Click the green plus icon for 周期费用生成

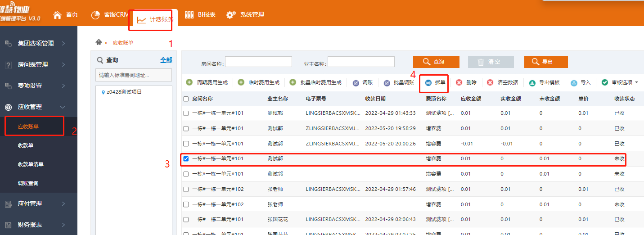(189, 82)
